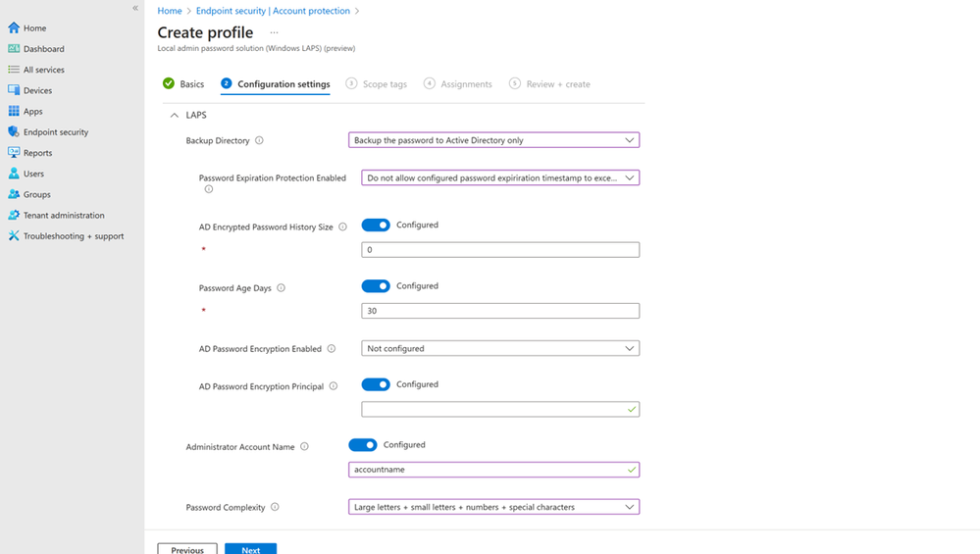980x554 pixels.
Task: Click info icon next to Backup Directory
Action: [x=259, y=140]
